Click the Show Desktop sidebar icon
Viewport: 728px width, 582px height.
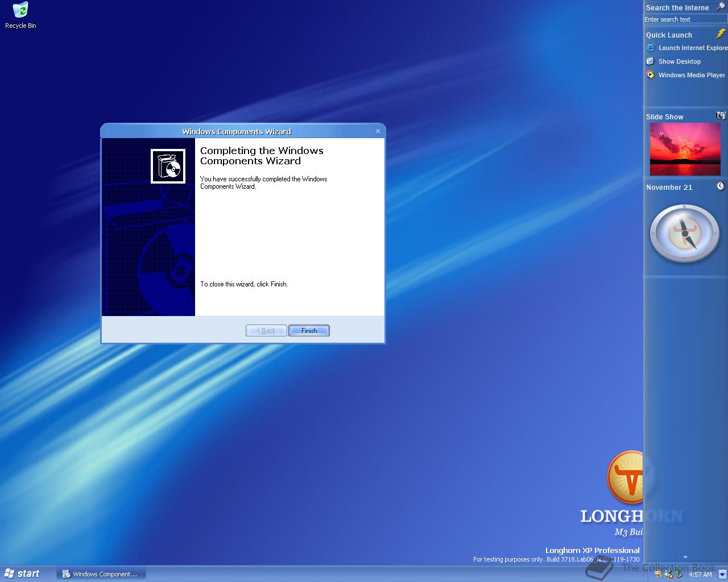pyautogui.click(x=651, y=61)
